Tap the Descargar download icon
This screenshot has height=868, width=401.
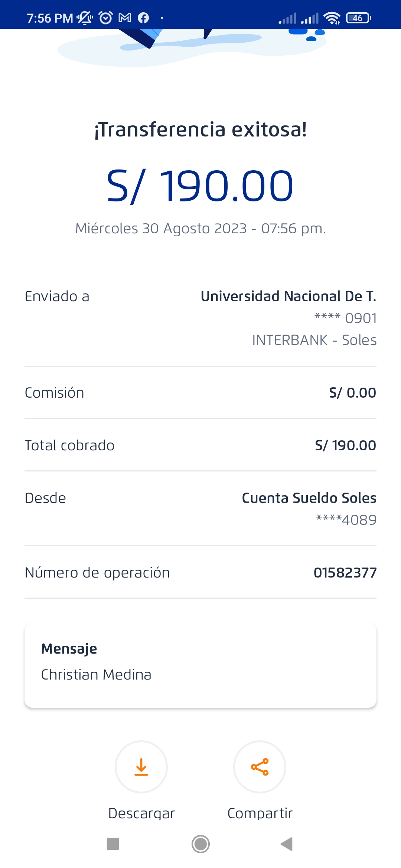[x=141, y=767]
